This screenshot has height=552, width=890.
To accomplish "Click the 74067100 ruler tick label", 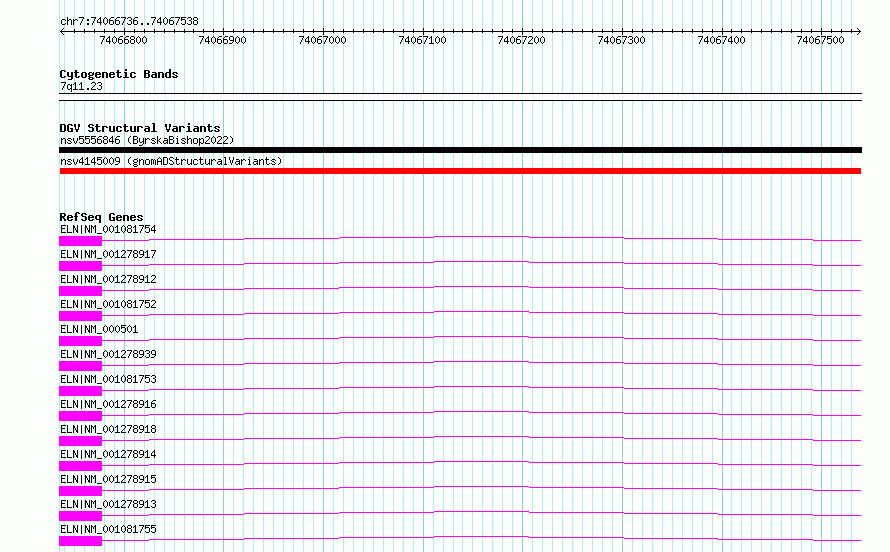I will click(x=422, y=40).
